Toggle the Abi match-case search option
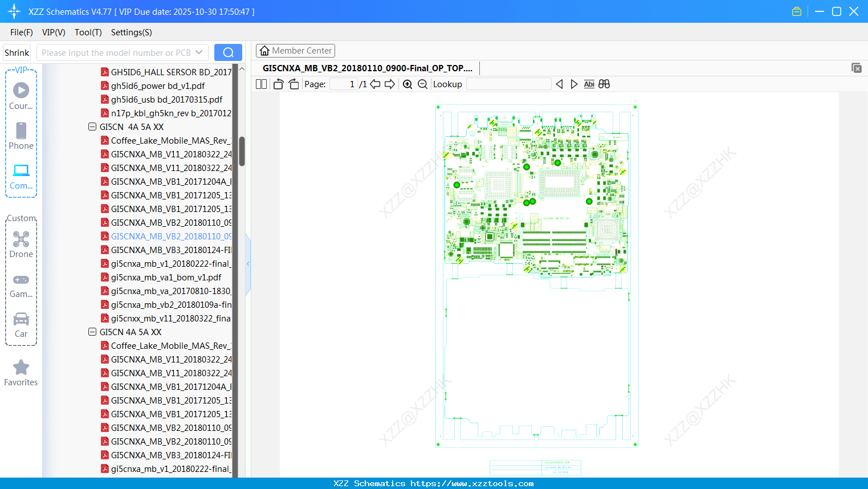The width and height of the screenshot is (868, 489). [x=589, y=84]
